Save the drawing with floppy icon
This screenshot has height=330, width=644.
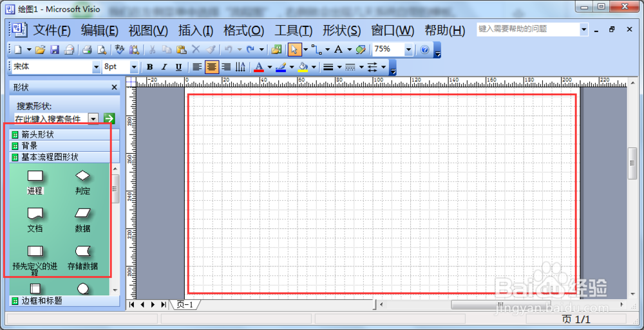click(x=55, y=50)
